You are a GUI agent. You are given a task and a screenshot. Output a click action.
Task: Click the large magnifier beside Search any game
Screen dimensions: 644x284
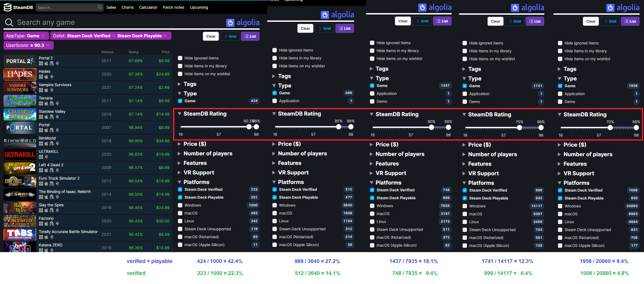[9, 22]
